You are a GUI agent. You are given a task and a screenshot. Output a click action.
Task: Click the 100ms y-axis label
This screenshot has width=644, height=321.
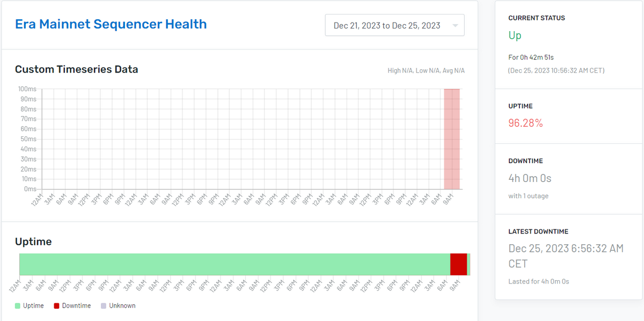(x=27, y=89)
